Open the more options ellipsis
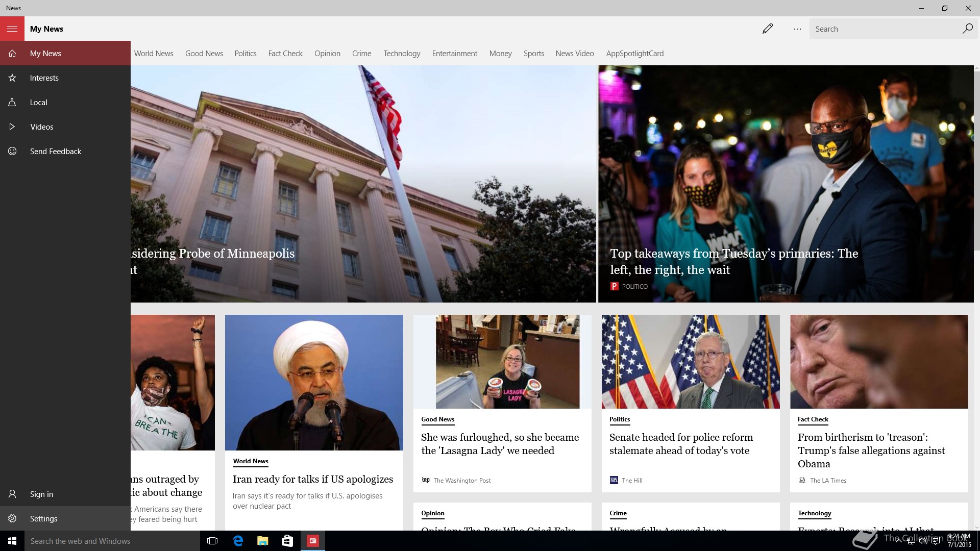 point(797,29)
